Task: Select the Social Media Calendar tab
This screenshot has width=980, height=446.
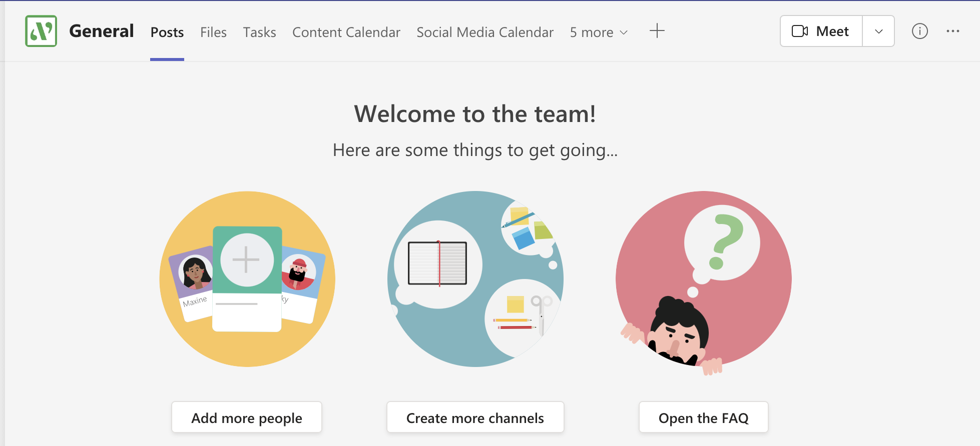Action: point(485,32)
